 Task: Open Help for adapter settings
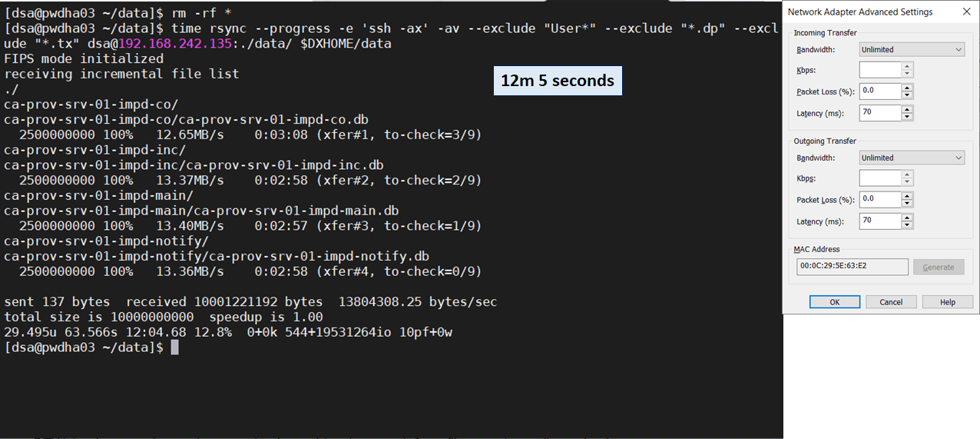947,302
